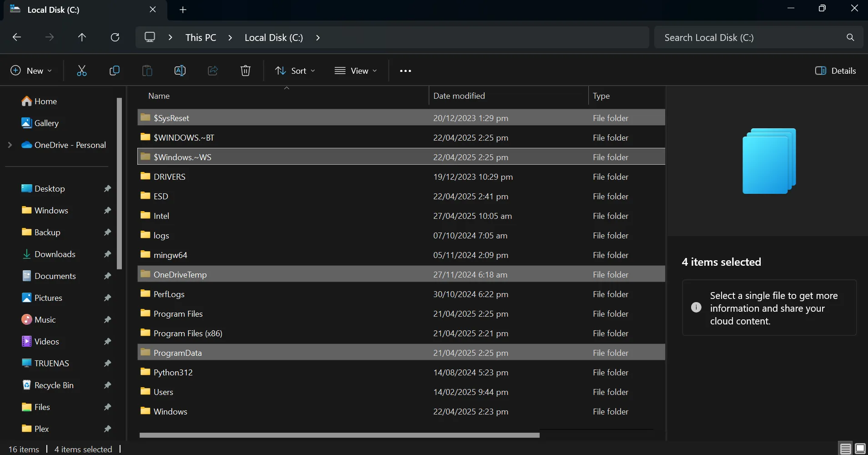
Task: Unpin the Downloads folder pin
Action: point(107,254)
